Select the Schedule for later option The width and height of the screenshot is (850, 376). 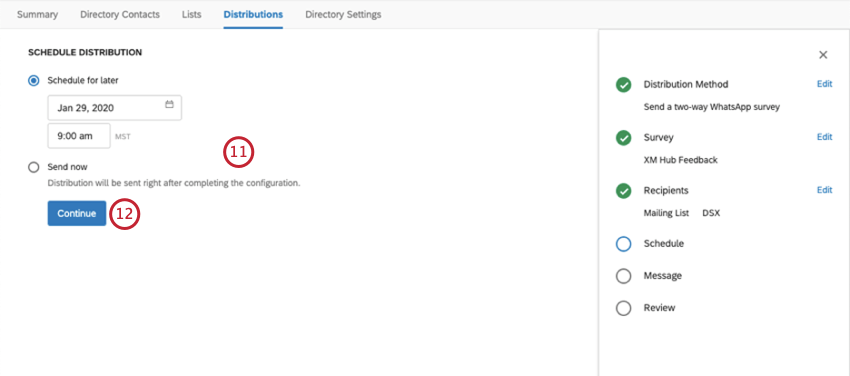click(34, 80)
